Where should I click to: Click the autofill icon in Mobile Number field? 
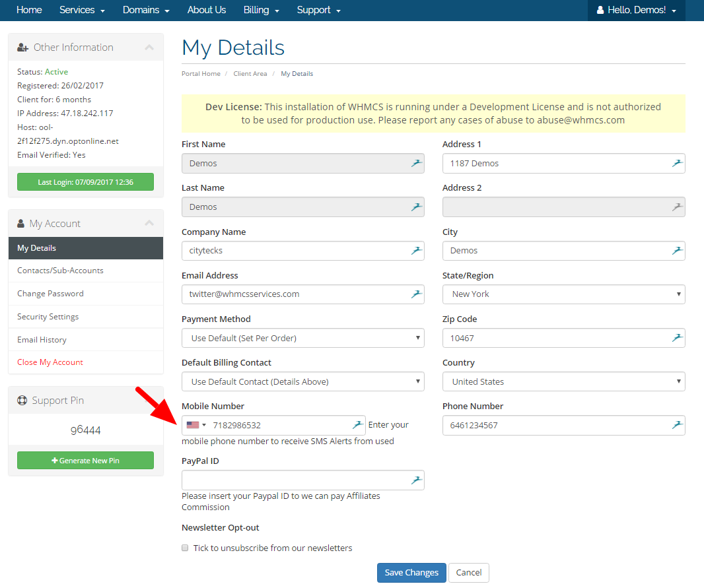(x=358, y=424)
